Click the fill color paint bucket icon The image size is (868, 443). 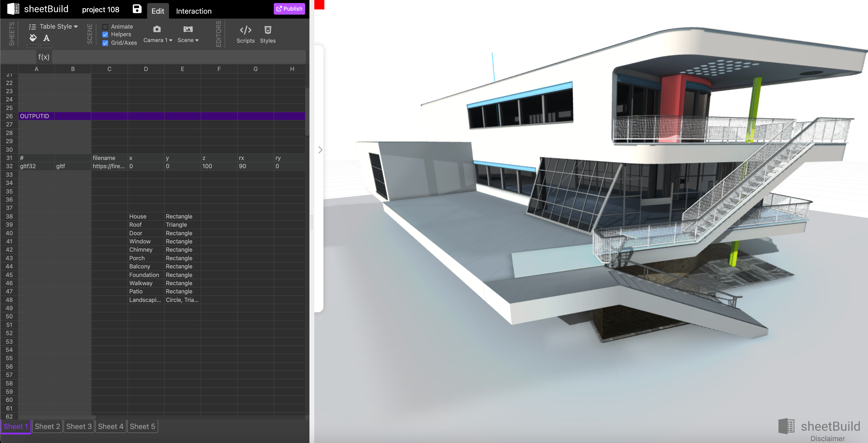33,37
